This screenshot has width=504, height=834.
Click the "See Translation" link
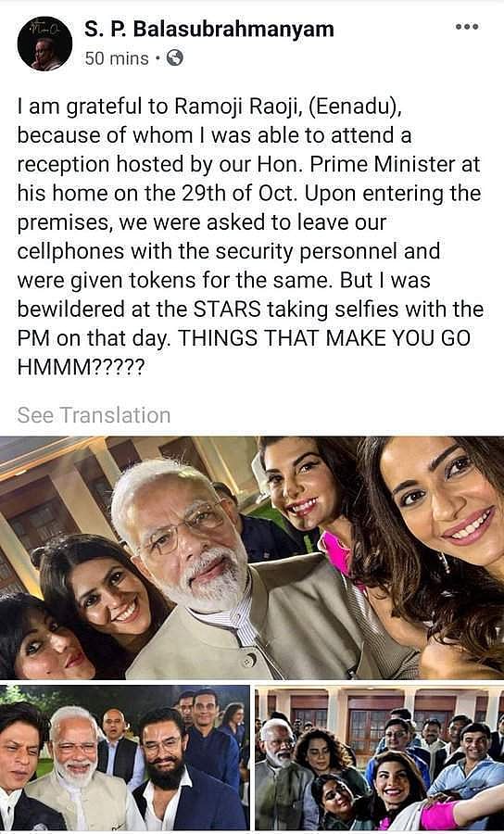click(94, 415)
